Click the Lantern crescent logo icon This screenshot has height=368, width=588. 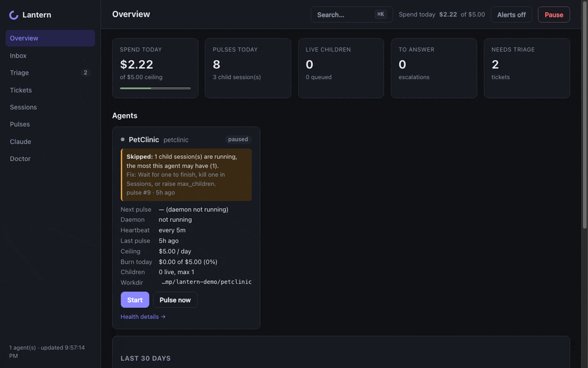[x=14, y=15]
